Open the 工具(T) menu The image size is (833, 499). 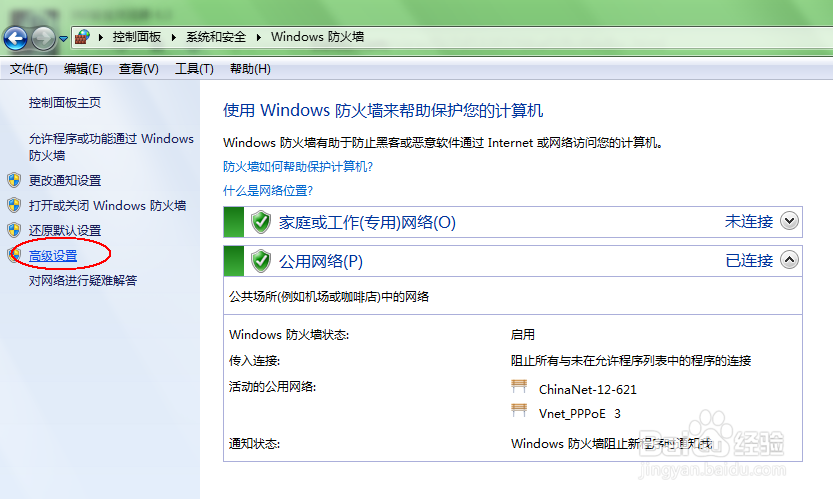pos(194,69)
